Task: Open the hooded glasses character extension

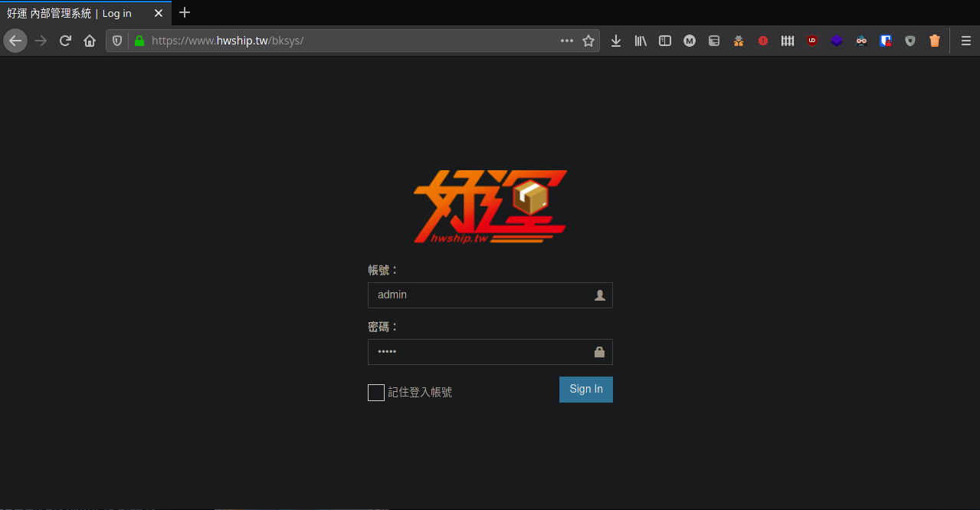Action: pyautogui.click(x=861, y=41)
